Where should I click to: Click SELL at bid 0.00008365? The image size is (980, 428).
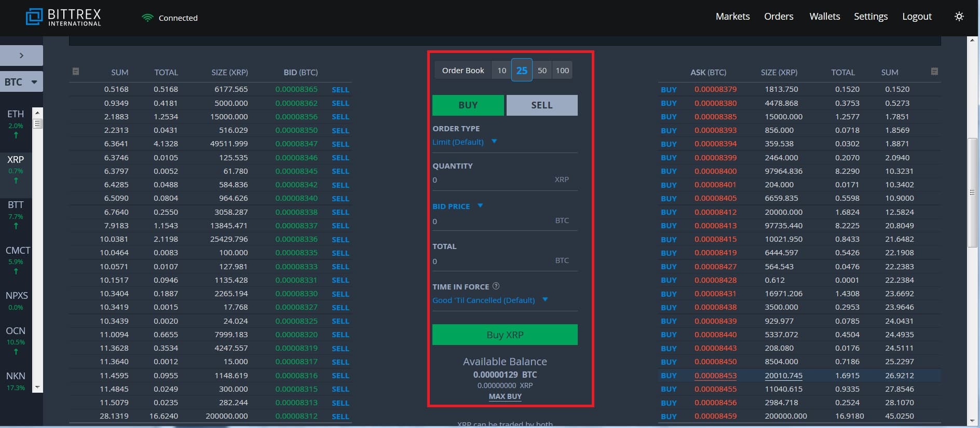tap(341, 90)
